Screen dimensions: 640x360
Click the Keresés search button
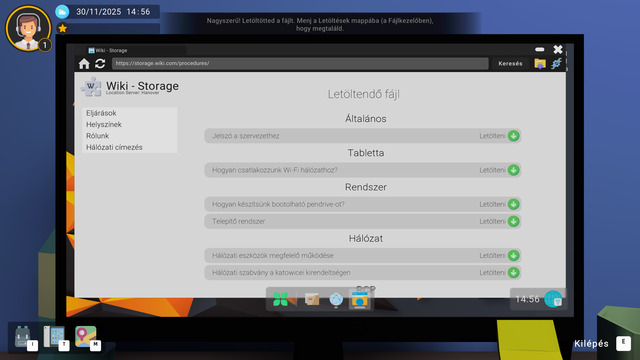pyautogui.click(x=510, y=64)
